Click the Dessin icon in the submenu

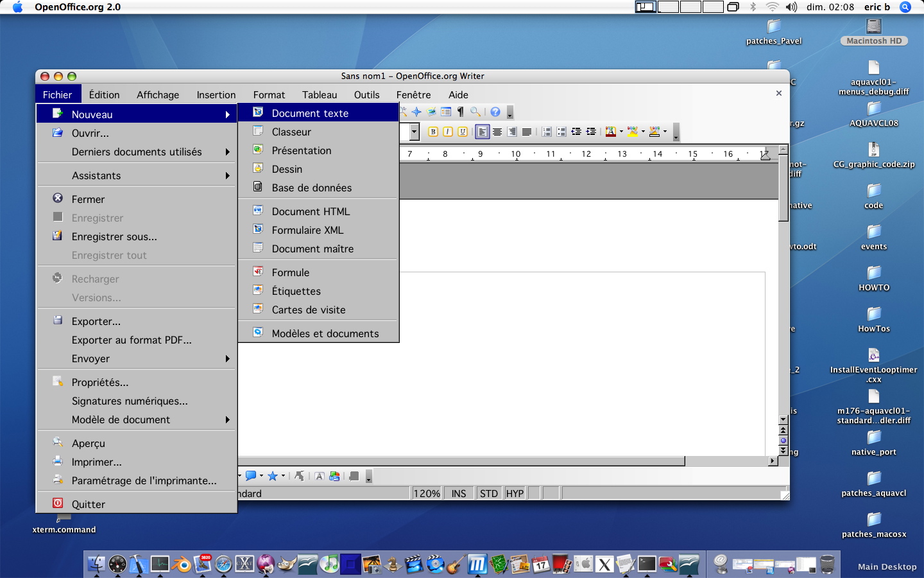pos(258,168)
